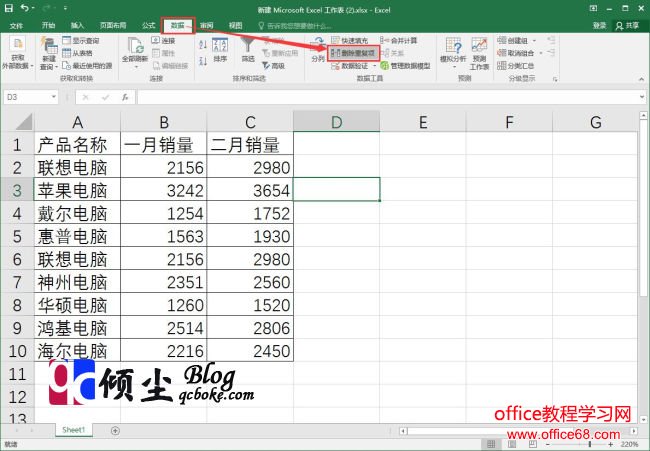
Task: Open the Name Box dropdown arrow
Action: click(x=54, y=97)
